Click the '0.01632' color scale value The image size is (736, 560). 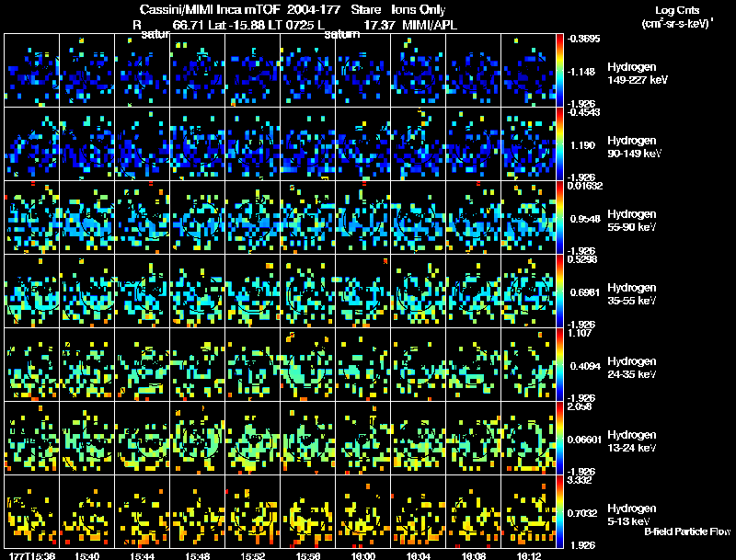coord(585,186)
